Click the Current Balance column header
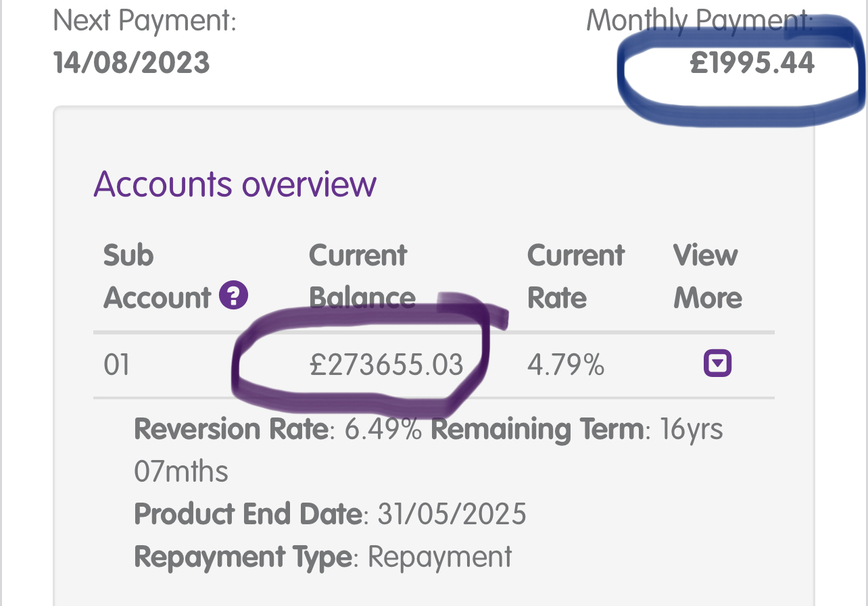Viewport: 868px width, 606px height. pos(362,276)
